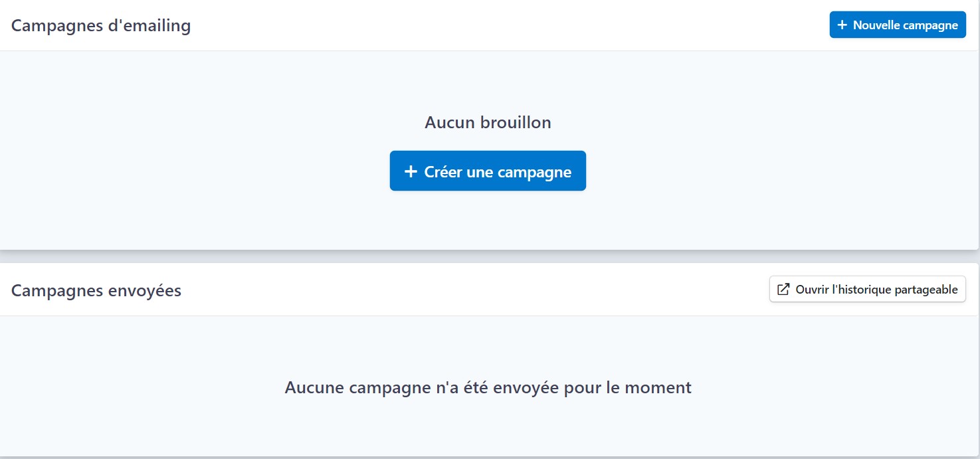Click the plus icon beside Nouvelle campagne
The image size is (980, 459).
842,25
